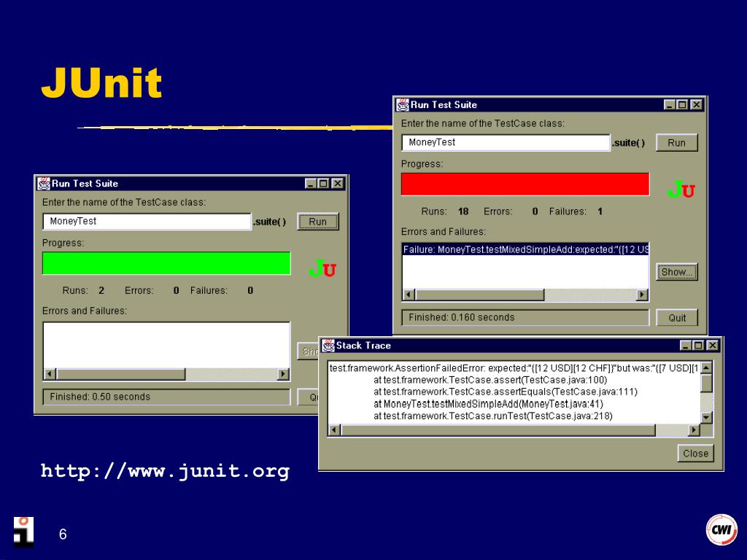The image size is (747, 560).
Task: Click left scroll arrow in green-bar window failures list
Action: [50, 374]
